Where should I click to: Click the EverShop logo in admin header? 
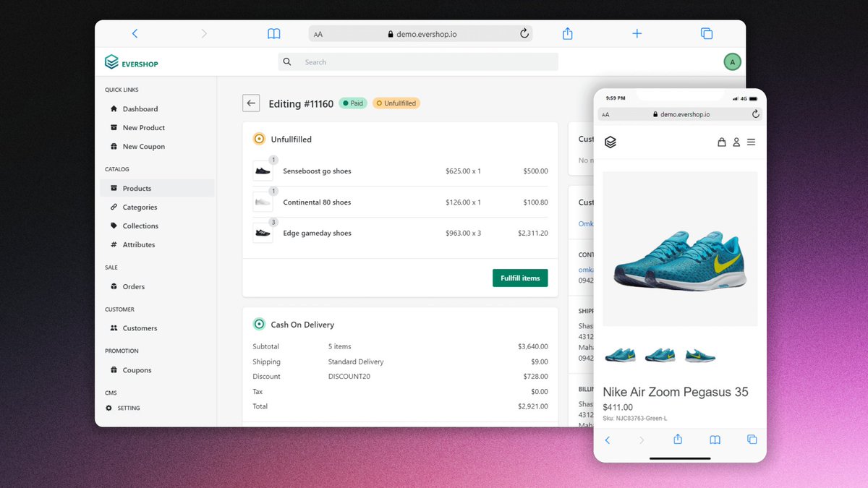click(x=131, y=63)
